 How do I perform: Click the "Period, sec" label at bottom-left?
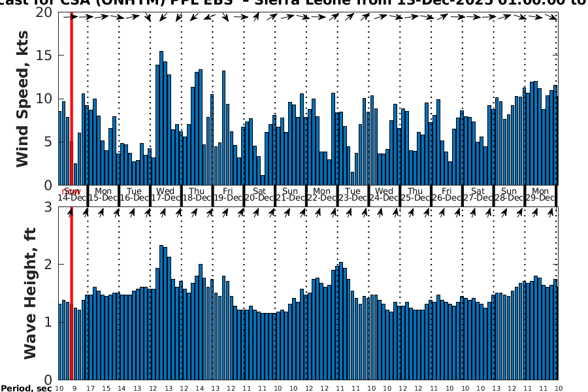26,389
